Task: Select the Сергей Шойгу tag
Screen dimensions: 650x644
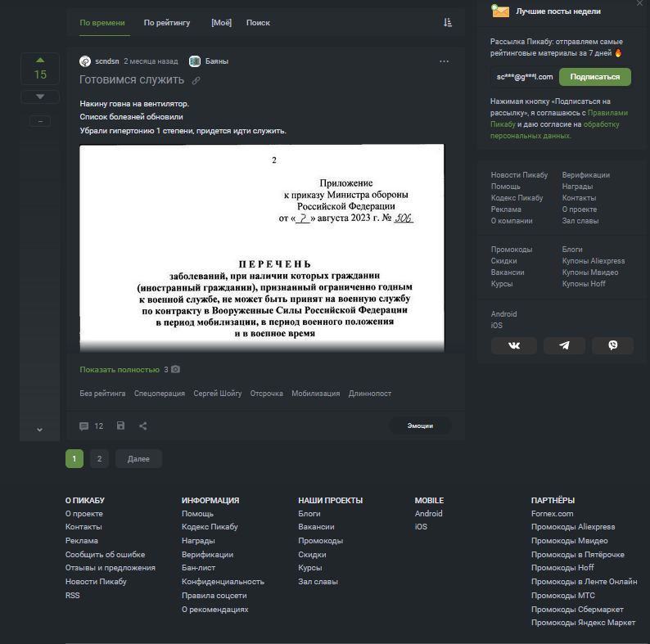Action: (217, 394)
